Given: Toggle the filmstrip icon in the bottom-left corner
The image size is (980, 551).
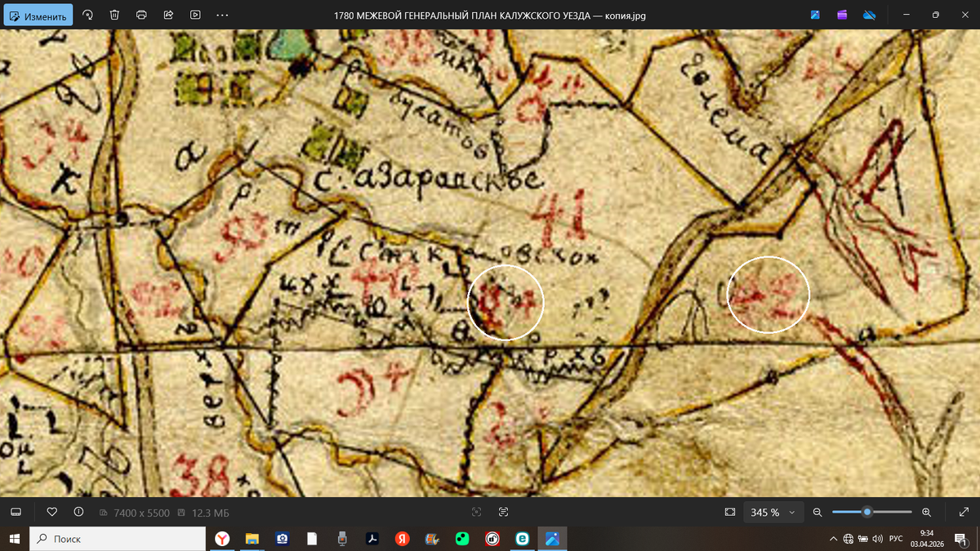Looking at the screenshot, I should click(x=16, y=512).
